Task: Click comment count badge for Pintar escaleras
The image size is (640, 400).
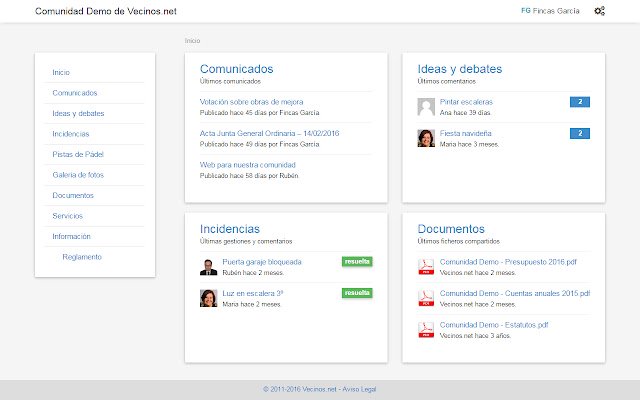Action: [580, 102]
